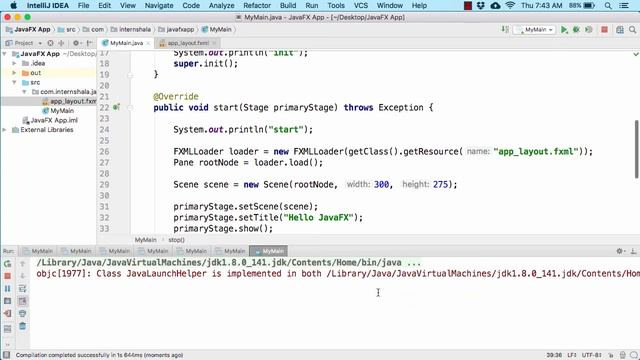Viewport: 640px width, 360px height.
Task: Run with coverage icon in toolbar
Action: tap(589, 30)
